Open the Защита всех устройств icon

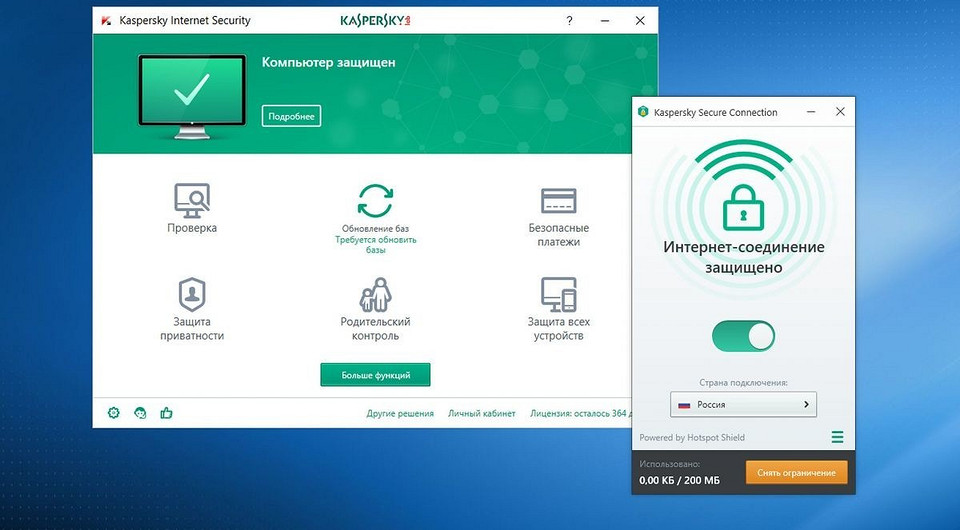pos(558,294)
